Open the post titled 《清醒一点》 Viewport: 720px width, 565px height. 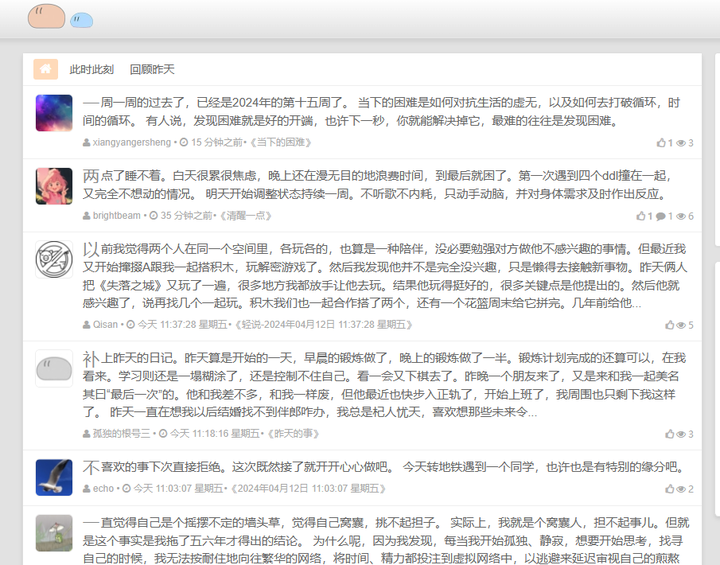246,215
